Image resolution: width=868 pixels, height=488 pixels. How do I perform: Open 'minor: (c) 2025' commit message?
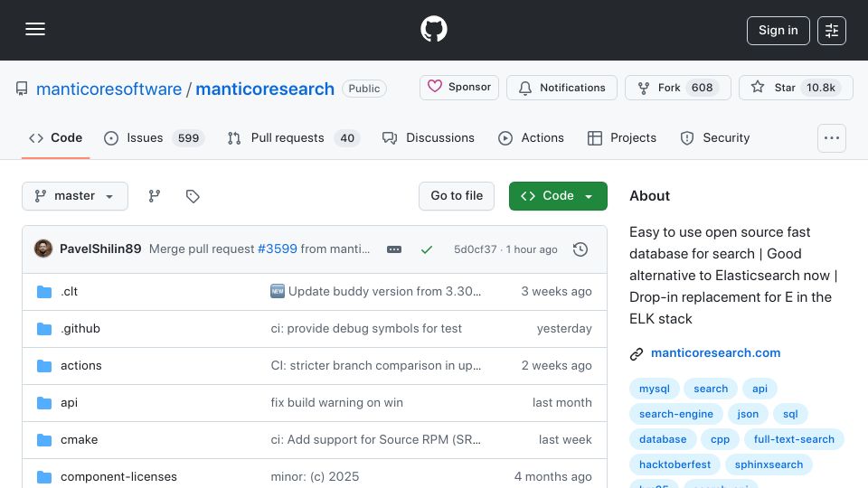pyautogui.click(x=315, y=477)
